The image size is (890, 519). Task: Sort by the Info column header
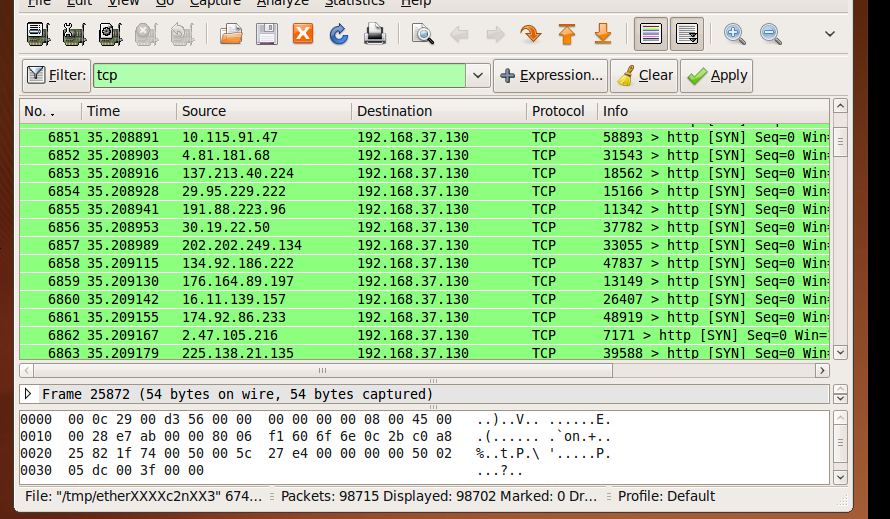pos(713,111)
